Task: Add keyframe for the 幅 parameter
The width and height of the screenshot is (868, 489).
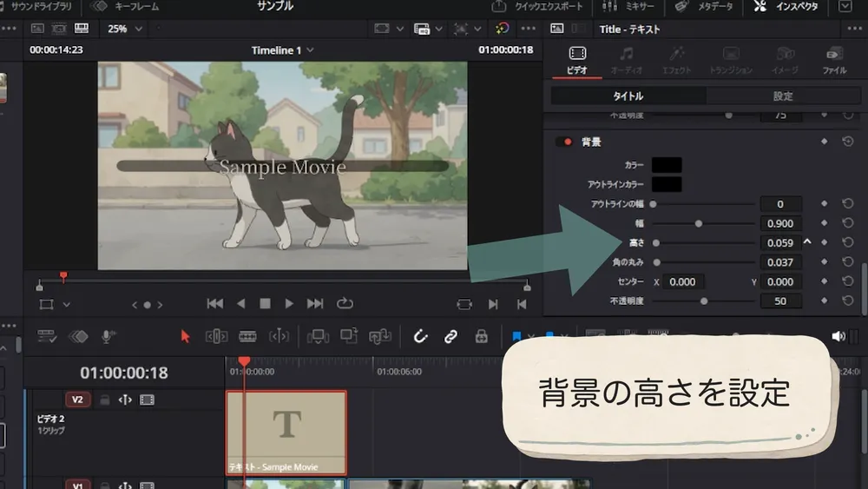Action: pyautogui.click(x=825, y=223)
